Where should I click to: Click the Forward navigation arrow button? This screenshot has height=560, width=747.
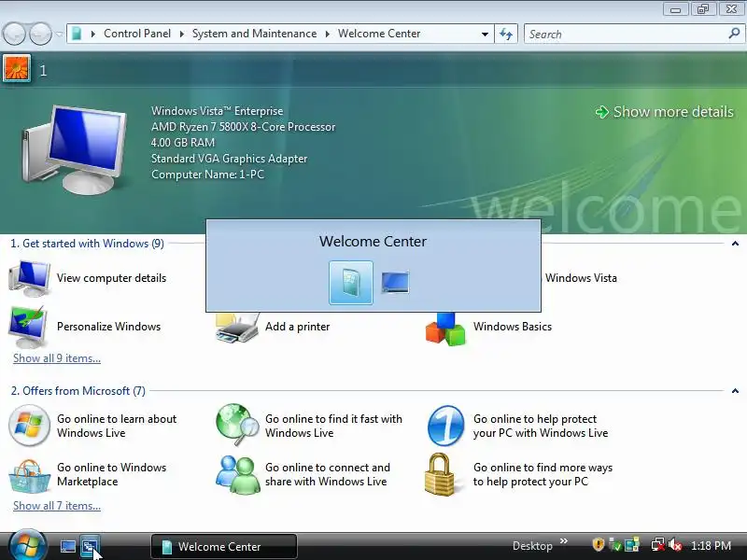pyautogui.click(x=40, y=34)
